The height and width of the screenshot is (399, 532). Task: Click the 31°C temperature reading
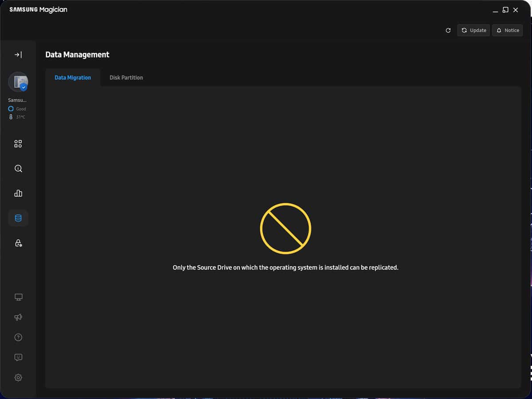point(18,117)
